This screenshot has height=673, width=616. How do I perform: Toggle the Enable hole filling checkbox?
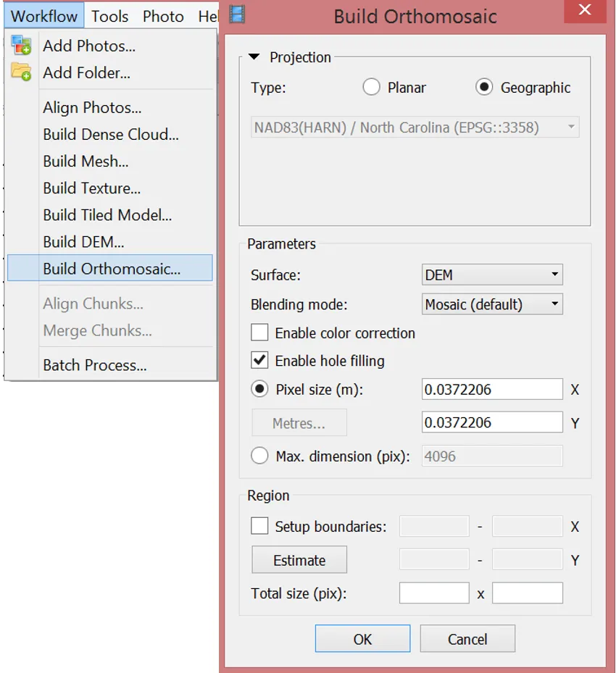click(x=259, y=360)
